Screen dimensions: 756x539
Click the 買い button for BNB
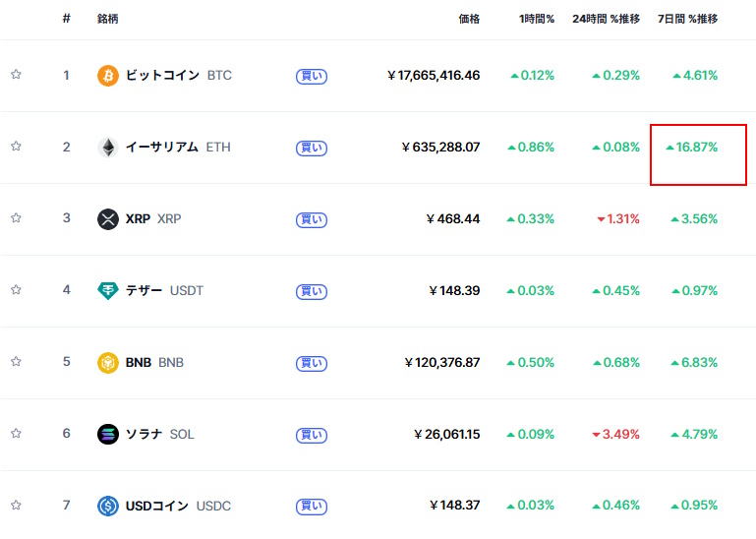(x=312, y=363)
